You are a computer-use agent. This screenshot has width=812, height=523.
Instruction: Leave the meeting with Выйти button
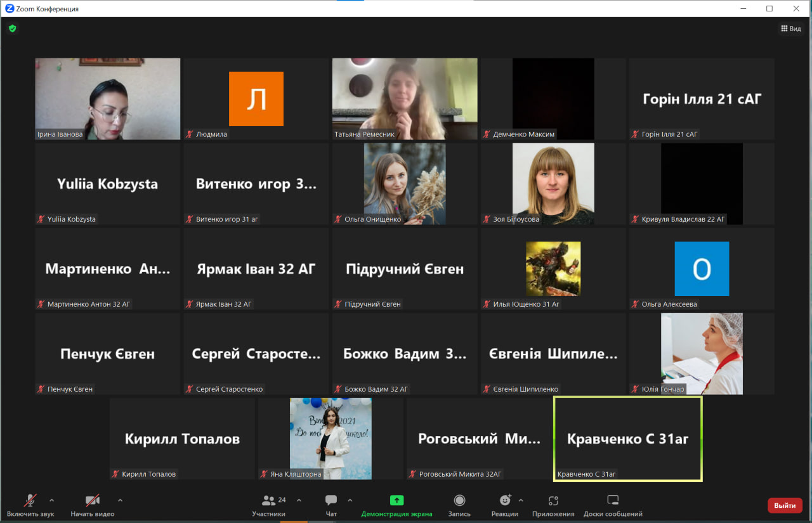[x=785, y=505]
